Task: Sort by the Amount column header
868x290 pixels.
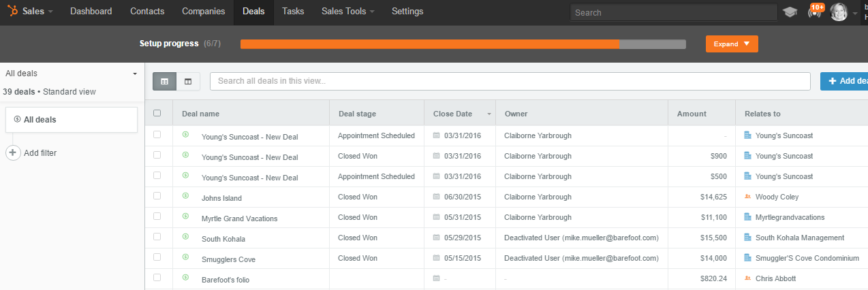Action: (x=692, y=114)
